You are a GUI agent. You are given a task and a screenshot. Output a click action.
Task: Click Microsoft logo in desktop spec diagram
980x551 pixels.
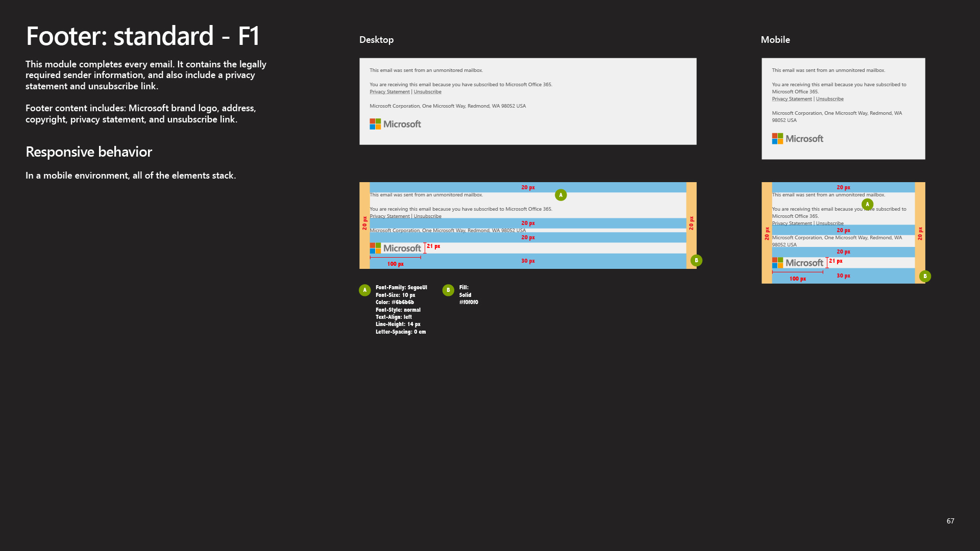[395, 248]
